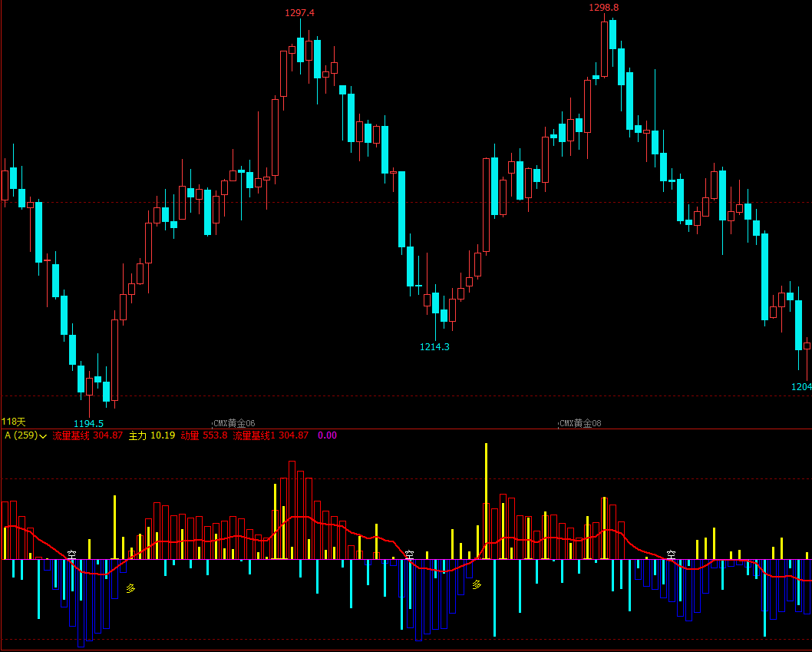Click the 1298.8 high price label
The height and width of the screenshot is (652, 812).
tap(603, 8)
